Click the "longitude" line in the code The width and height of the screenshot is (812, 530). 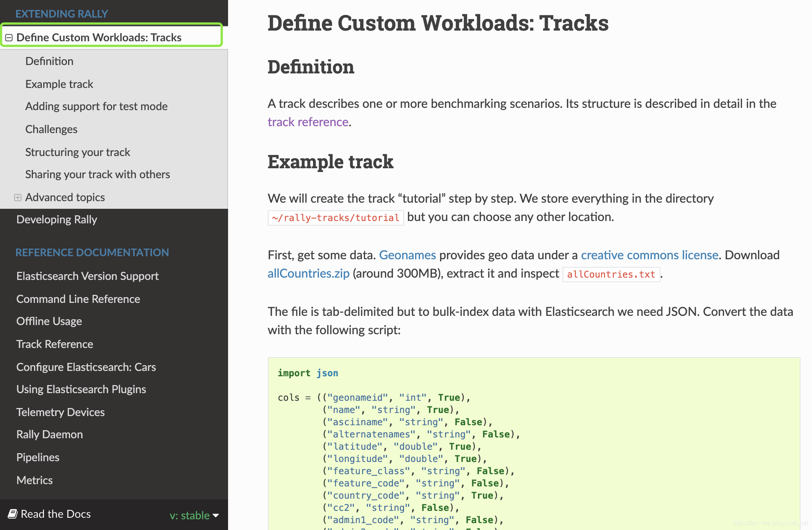click(x=404, y=459)
